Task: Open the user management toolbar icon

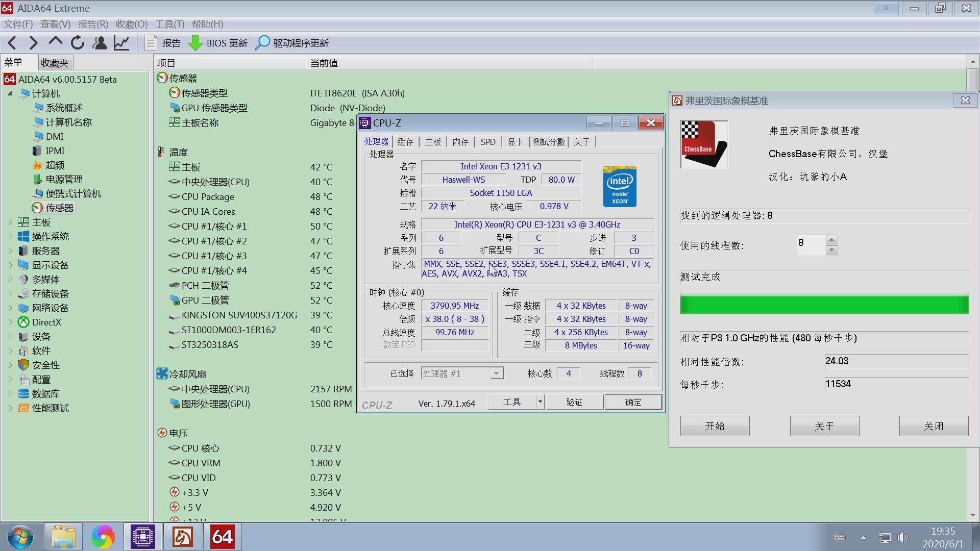Action: (x=100, y=43)
